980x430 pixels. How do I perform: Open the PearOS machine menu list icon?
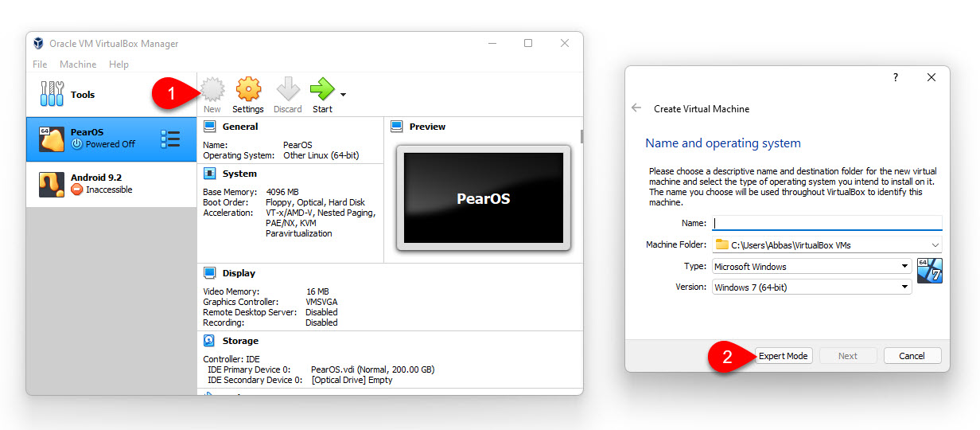tap(170, 139)
